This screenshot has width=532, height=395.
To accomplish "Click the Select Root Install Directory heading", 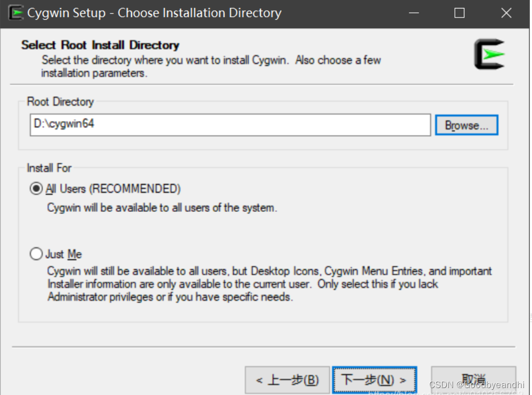I will click(100, 45).
